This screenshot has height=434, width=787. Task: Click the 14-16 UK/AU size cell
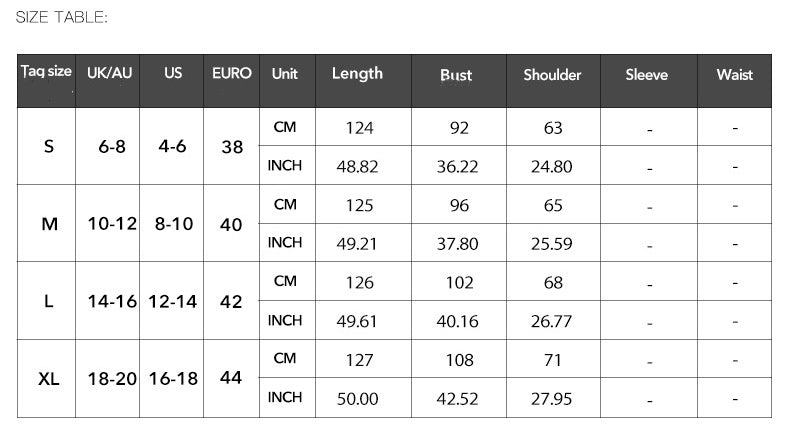click(x=111, y=301)
